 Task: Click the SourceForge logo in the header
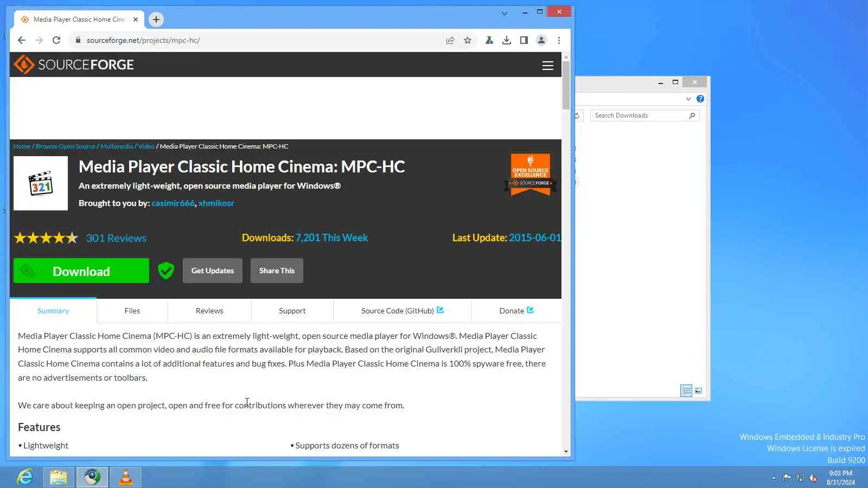click(x=74, y=65)
